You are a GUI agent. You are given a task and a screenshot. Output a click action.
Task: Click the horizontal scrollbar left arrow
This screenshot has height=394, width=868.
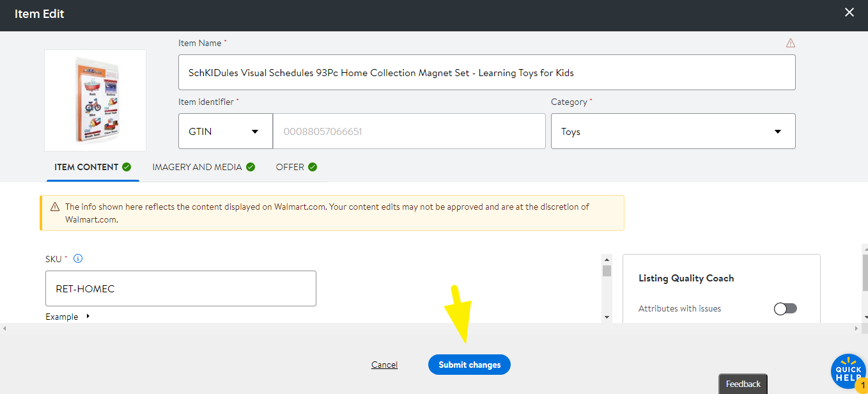4,328
